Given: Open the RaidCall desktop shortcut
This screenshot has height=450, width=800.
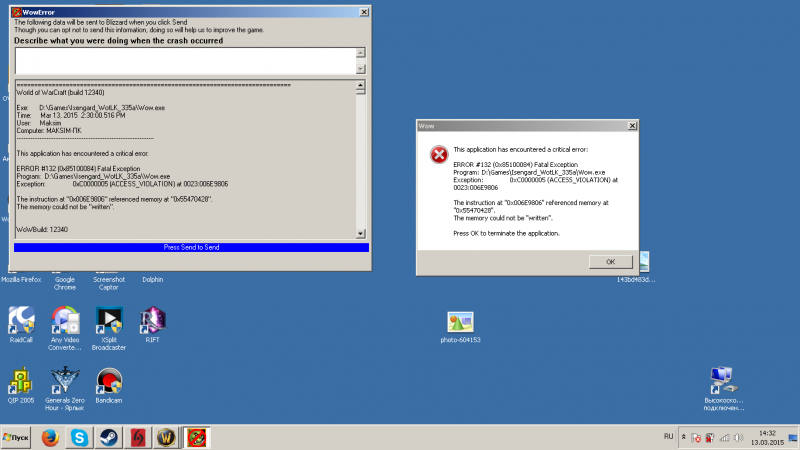Looking at the screenshot, I should click(21, 320).
